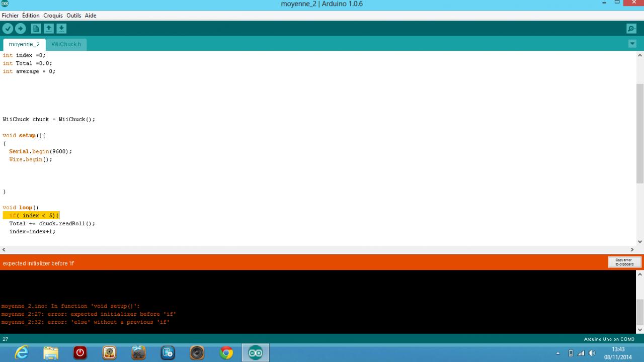Viewport: 644px width, 362px height.
Task: Switch to the WiiChuck.h tab
Action: tap(66, 44)
